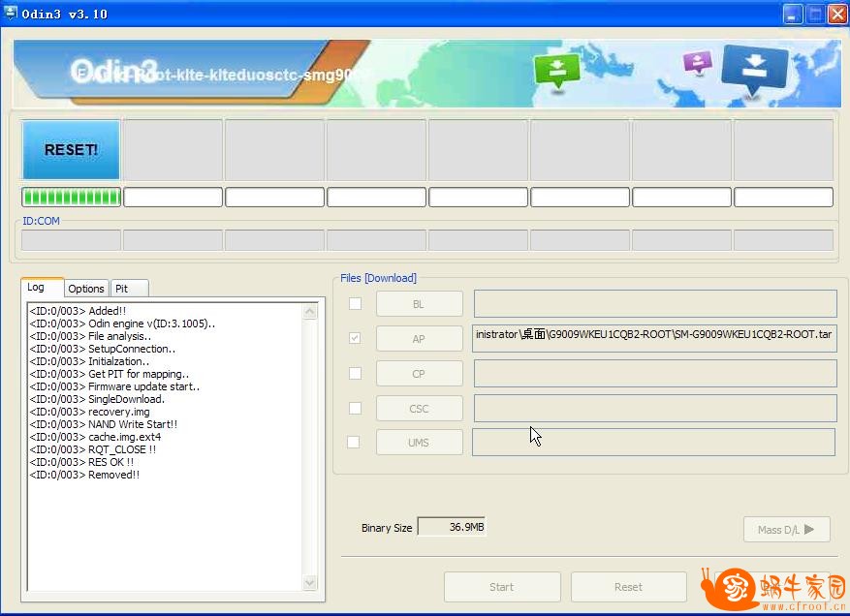Click the CP file path field

655,373
